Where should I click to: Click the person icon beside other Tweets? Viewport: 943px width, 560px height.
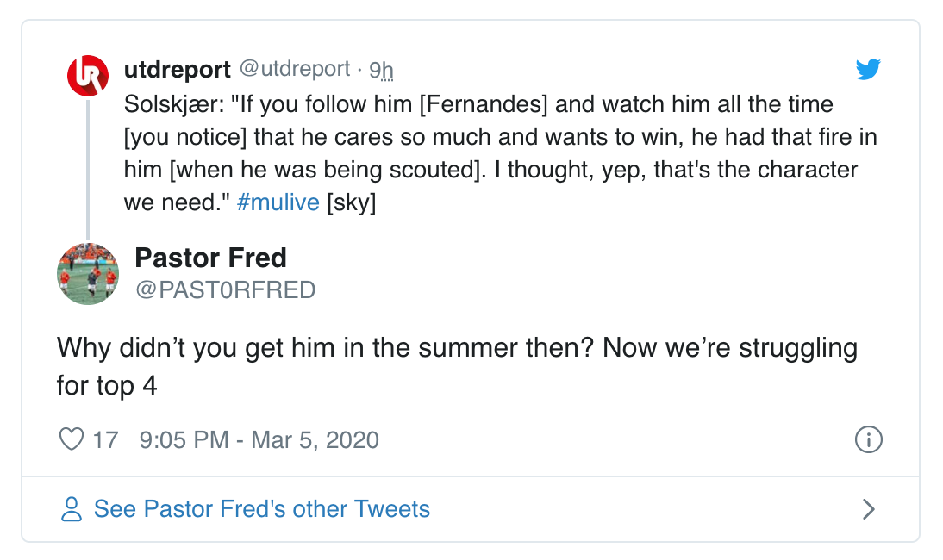72,509
